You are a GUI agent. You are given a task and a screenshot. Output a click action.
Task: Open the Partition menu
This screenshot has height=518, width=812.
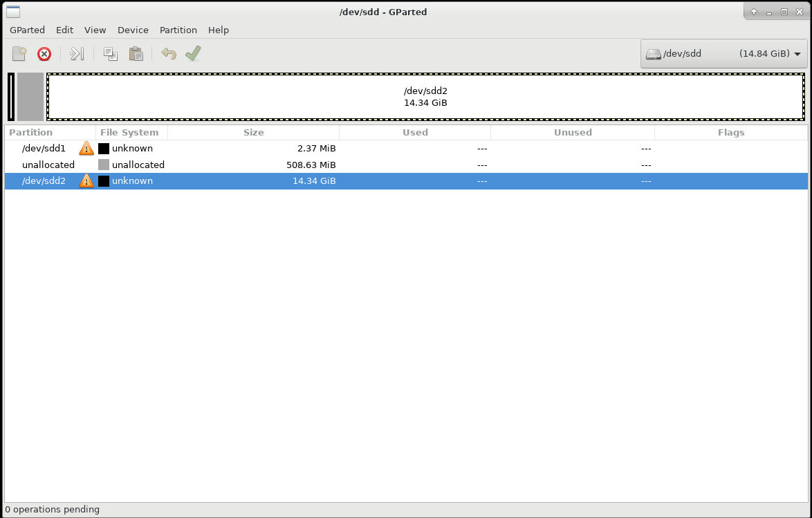[178, 30]
